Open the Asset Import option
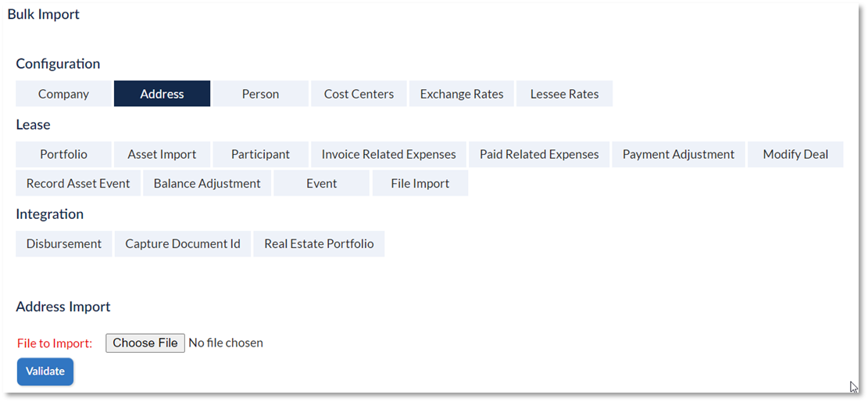 click(163, 154)
